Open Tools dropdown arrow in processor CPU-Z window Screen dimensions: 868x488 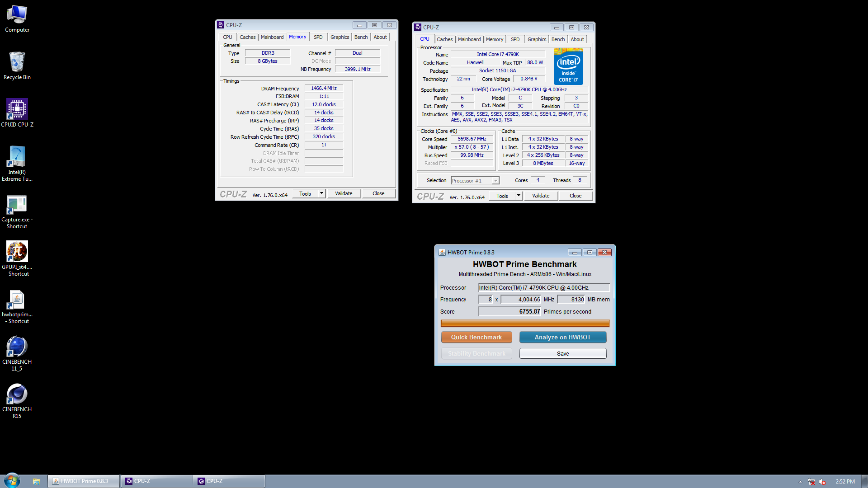tap(519, 196)
